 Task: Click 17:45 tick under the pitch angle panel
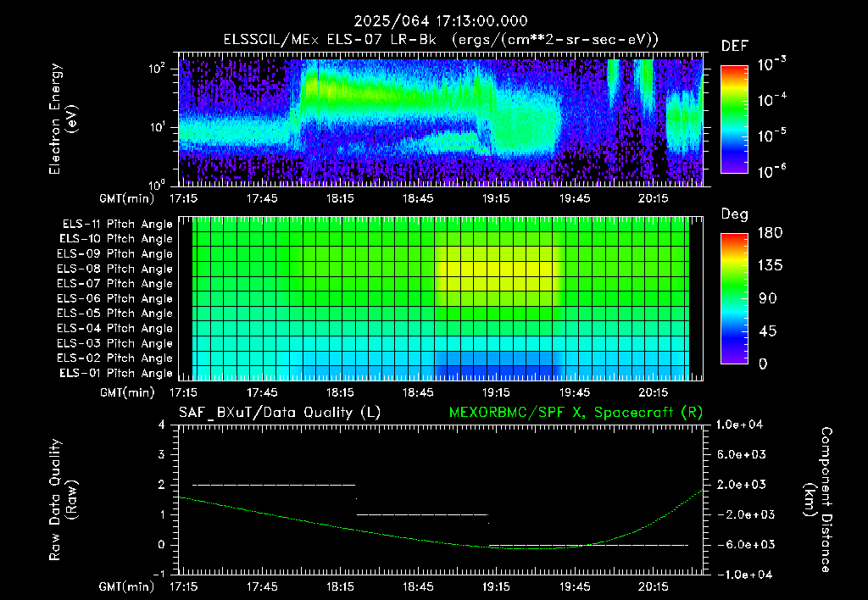click(262, 393)
